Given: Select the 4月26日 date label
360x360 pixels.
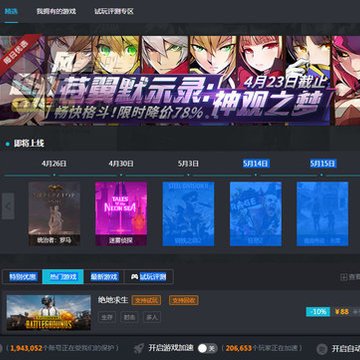Looking at the screenshot, I should 54,164.
